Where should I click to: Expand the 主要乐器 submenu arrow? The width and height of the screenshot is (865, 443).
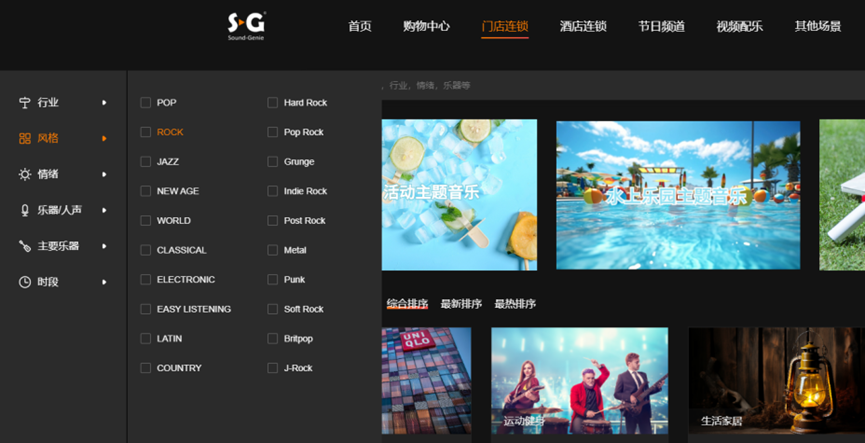(104, 246)
